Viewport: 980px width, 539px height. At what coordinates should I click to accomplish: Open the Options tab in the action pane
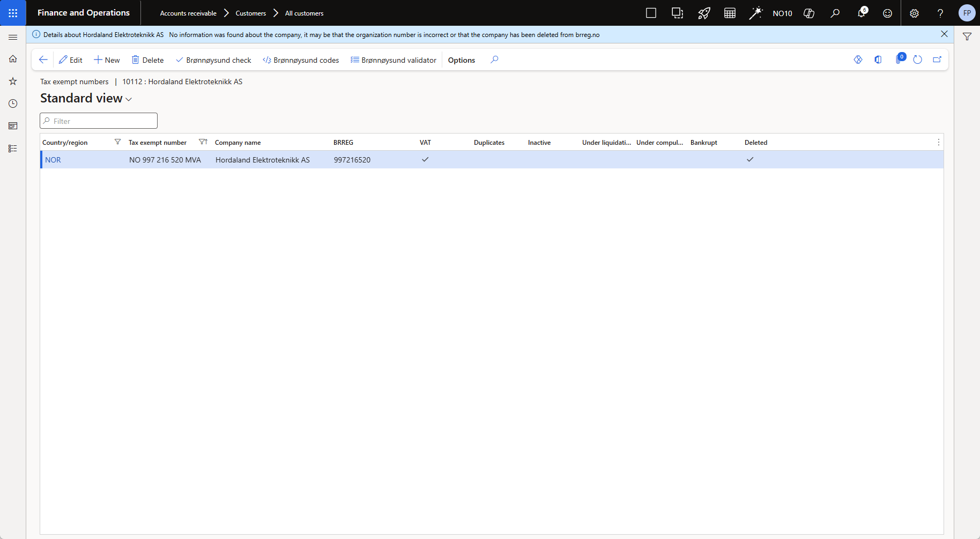click(x=462, y=60)
